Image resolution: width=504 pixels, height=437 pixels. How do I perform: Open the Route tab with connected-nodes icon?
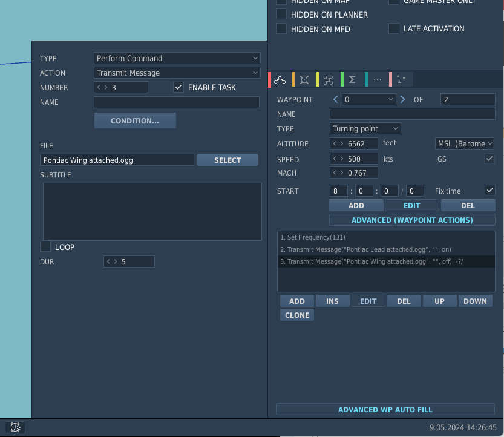[280, 80]
